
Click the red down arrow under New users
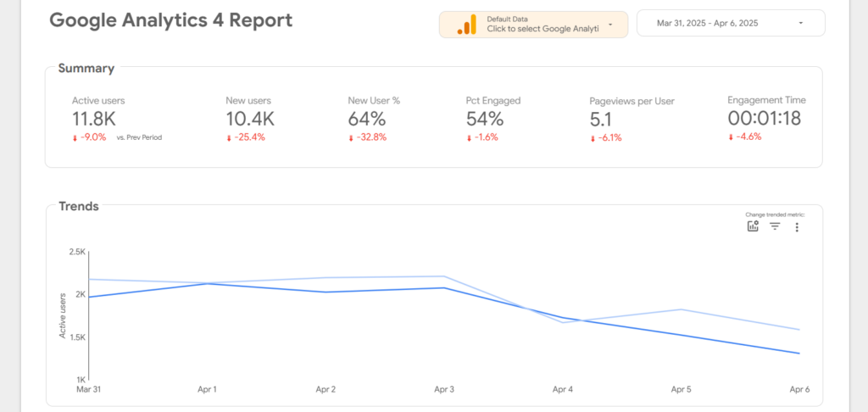(x=229, y=136)
